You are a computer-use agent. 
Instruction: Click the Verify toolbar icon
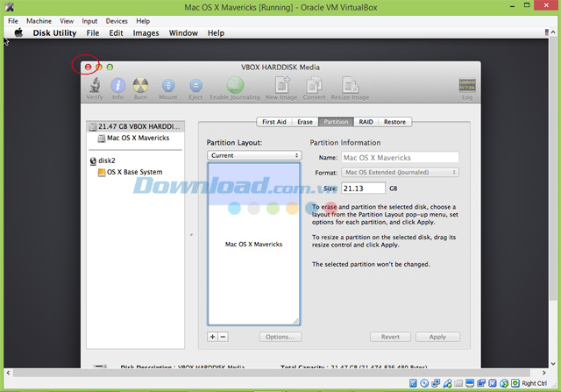coord(95,86)
